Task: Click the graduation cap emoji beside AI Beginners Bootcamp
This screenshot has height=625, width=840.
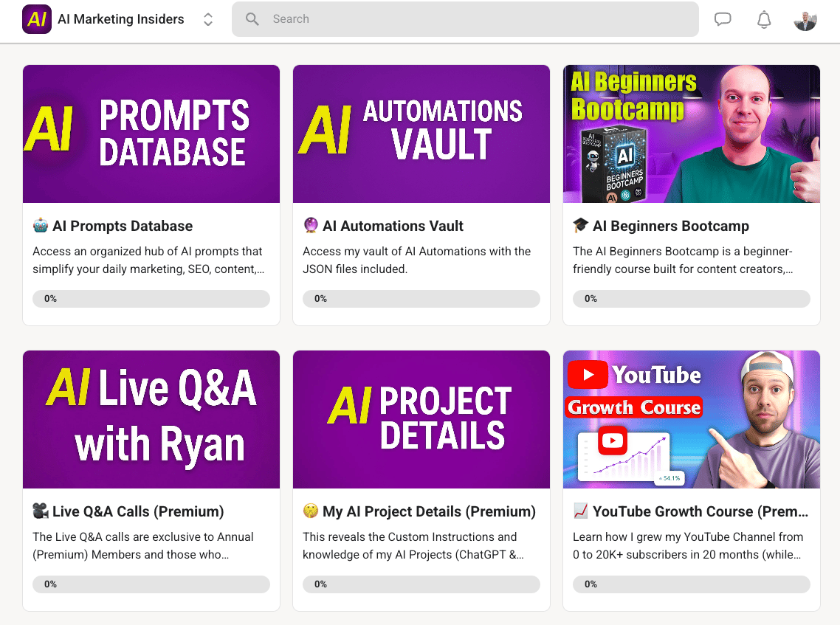Action: coord(581,226)
